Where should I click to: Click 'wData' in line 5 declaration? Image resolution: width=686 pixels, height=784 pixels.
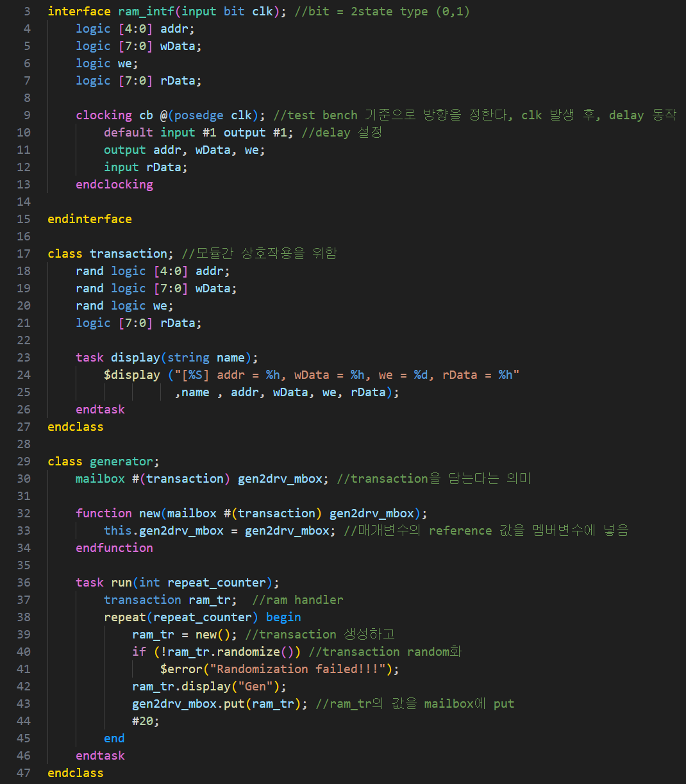pos(178,46)
